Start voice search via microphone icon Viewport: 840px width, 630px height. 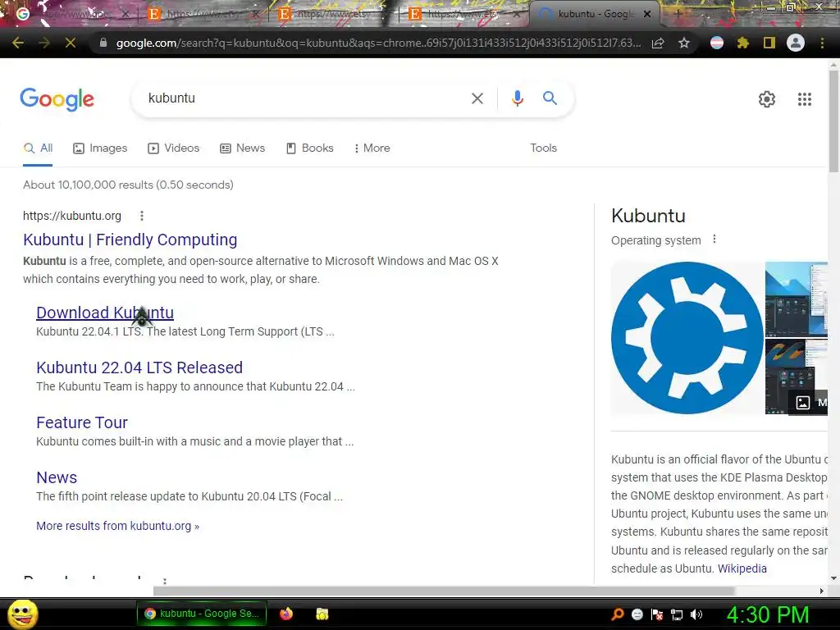click(x=517, y=98)
